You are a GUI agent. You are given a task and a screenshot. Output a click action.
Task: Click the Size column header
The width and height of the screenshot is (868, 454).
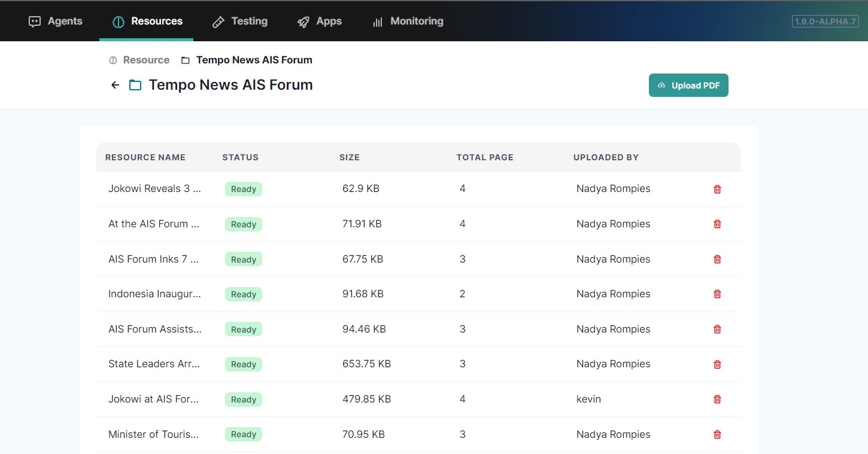[x=349, y=157]
